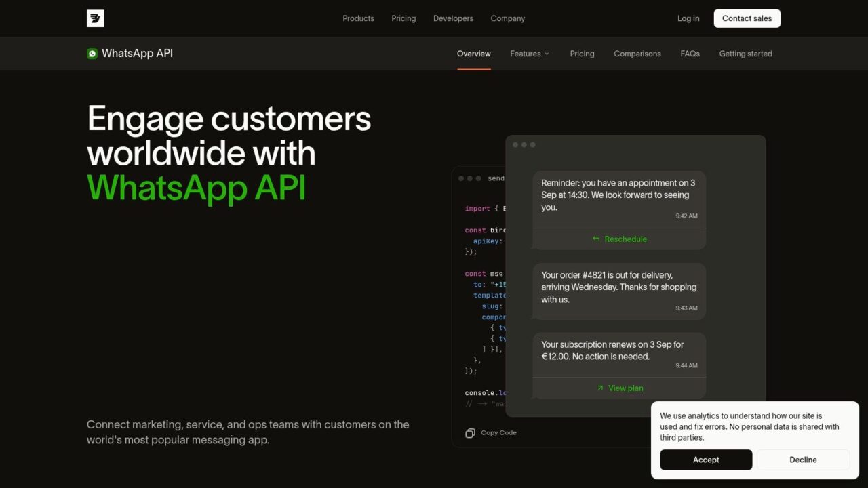Viewport: 868px width, 488px height.
Task: Click the analytics notice text
Action: click(750, 427)
